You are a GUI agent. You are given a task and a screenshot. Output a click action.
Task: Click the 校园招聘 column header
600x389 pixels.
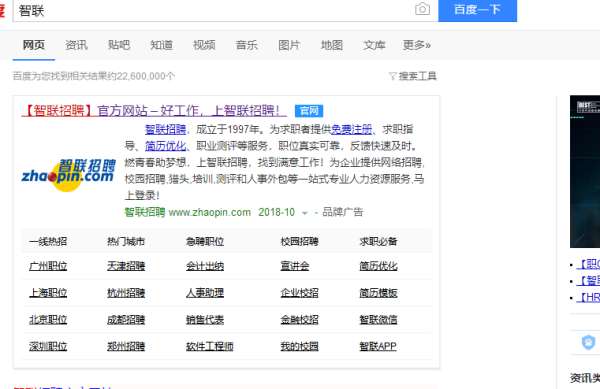tap(300, 242)
